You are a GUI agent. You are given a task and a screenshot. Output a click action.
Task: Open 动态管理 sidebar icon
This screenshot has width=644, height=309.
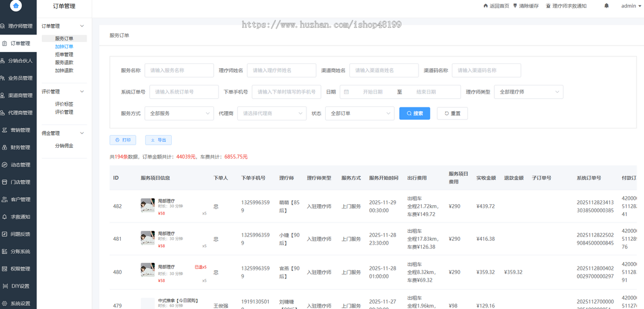[x=5, y=164]
